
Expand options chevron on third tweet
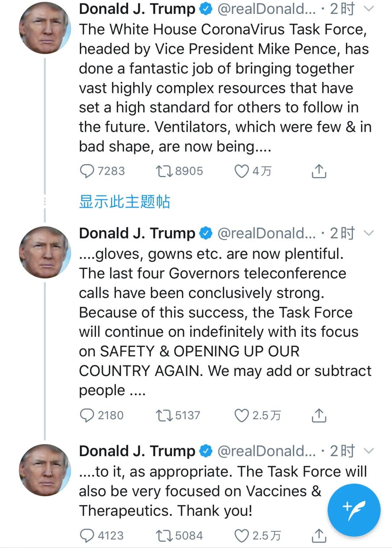tap(368, 451)
